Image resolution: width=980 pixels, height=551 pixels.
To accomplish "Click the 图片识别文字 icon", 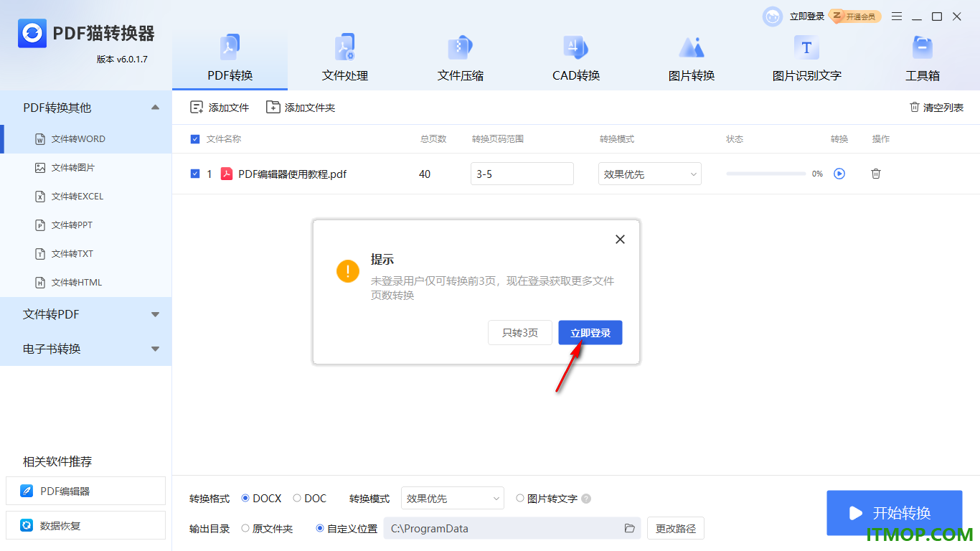I will click(x=806, y=48).
